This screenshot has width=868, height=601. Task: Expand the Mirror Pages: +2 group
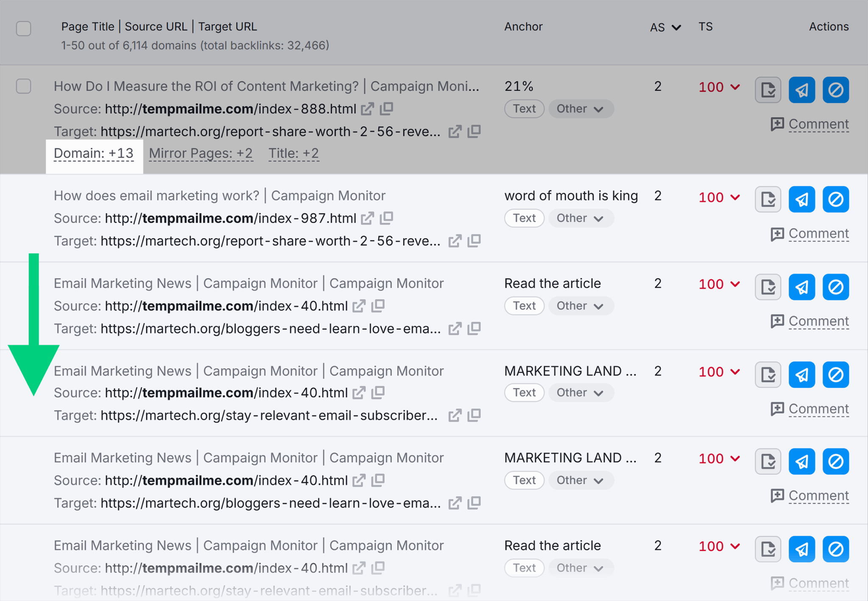(x=200, y=153)
